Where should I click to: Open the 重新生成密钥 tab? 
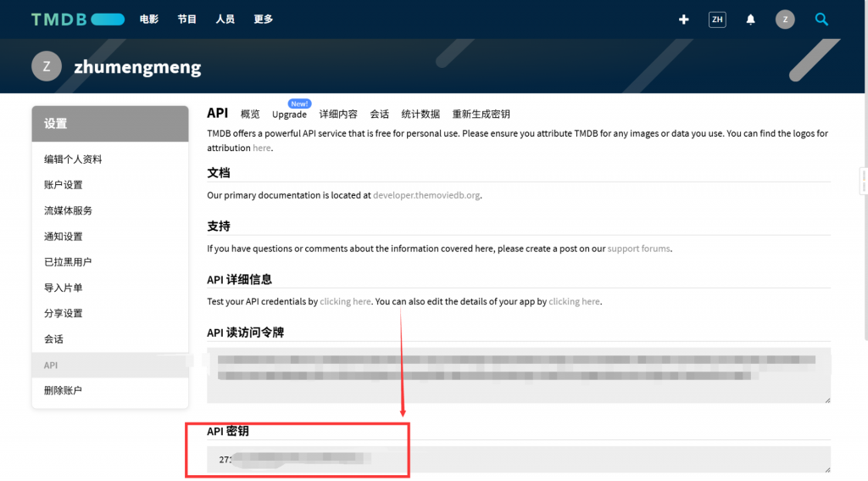(481, 115)
